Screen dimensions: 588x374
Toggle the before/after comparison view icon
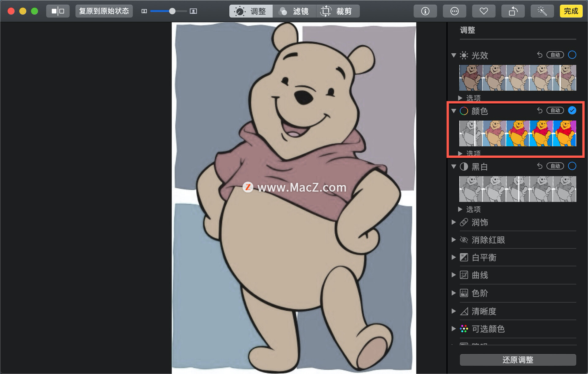pos(58,11)
